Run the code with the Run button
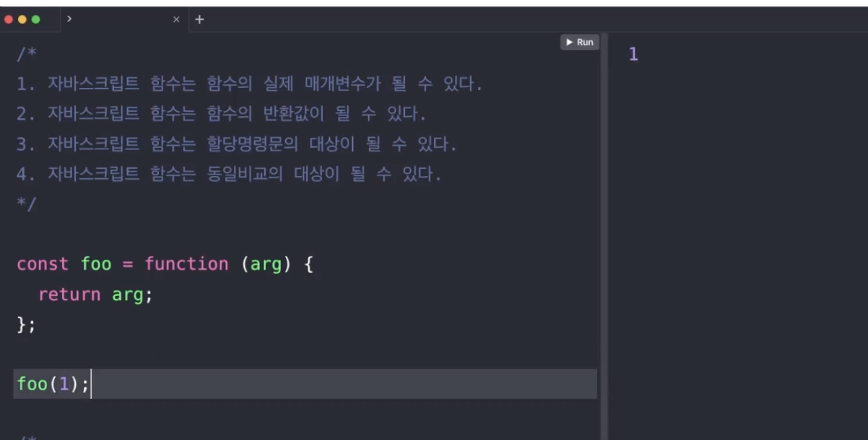This screenshot has height=440, width=868. point(580,43)
